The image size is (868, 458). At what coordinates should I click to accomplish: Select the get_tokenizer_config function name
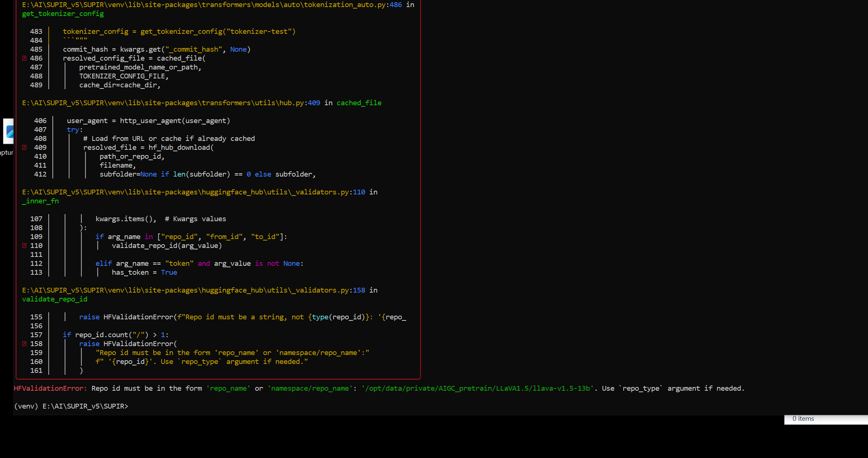click(x=62, y=14)
